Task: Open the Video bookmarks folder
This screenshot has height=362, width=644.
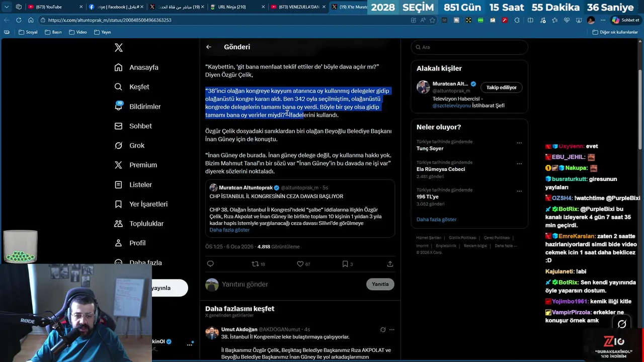Action: (77, 32)
